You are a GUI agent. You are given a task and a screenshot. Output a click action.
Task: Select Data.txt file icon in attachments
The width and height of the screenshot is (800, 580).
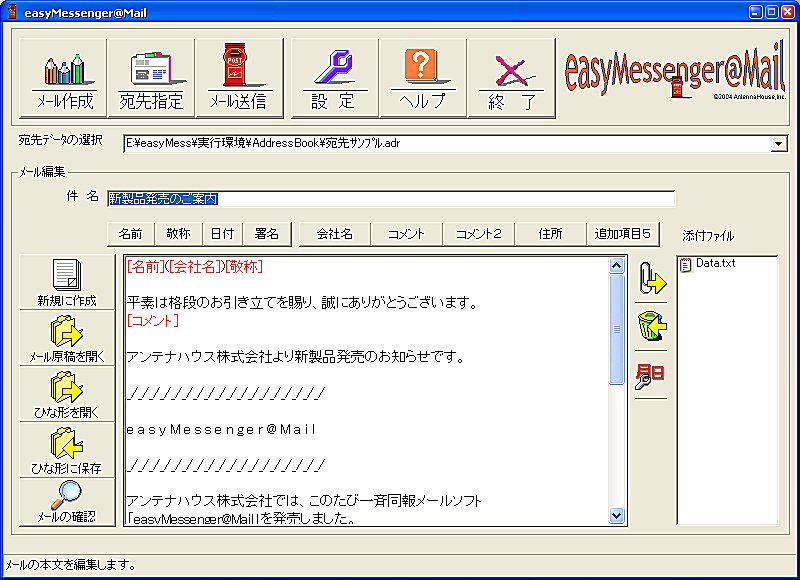[x=686, y=264]
